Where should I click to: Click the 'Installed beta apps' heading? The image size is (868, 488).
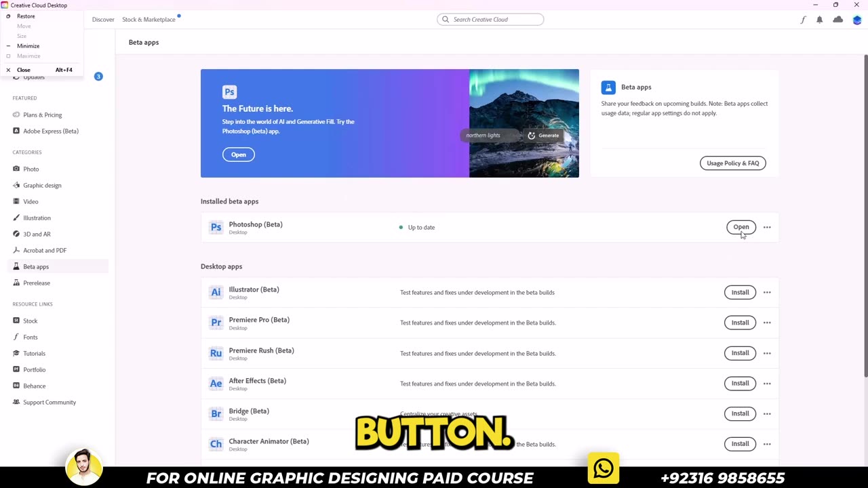[229, 201]
